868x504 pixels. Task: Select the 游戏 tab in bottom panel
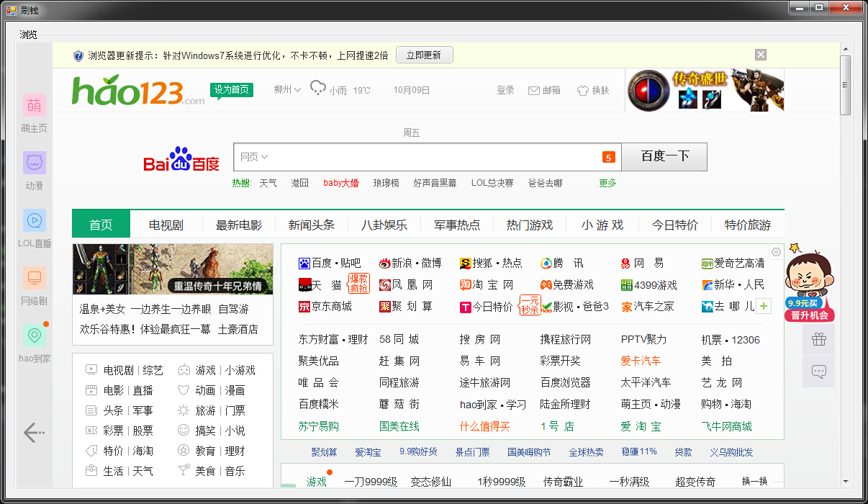click(x=317, y=482)
